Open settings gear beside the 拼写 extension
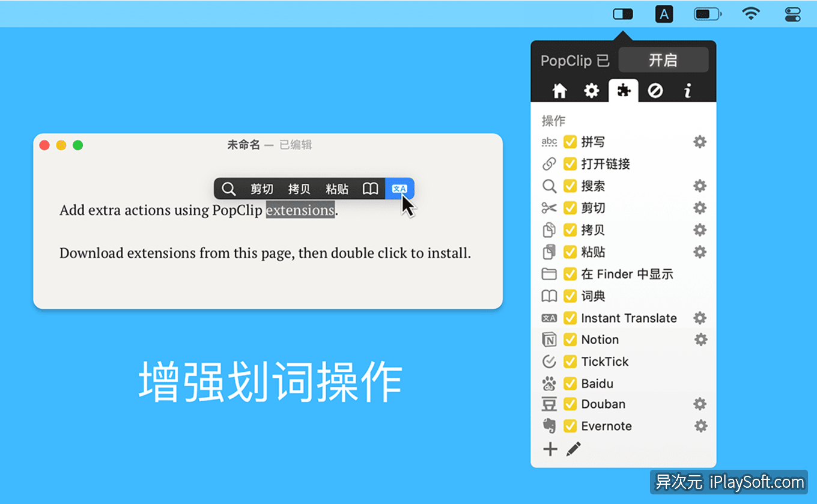 (x=700, y=142)
